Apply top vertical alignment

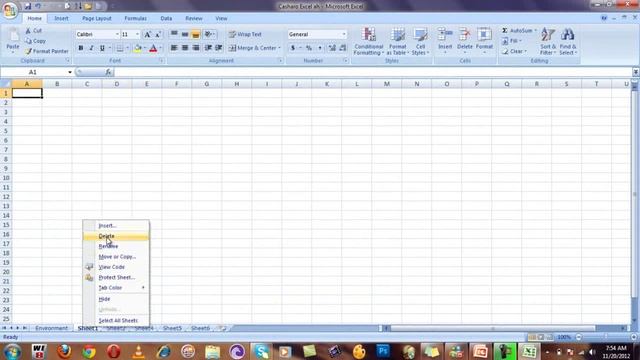(x=174, y=34)
